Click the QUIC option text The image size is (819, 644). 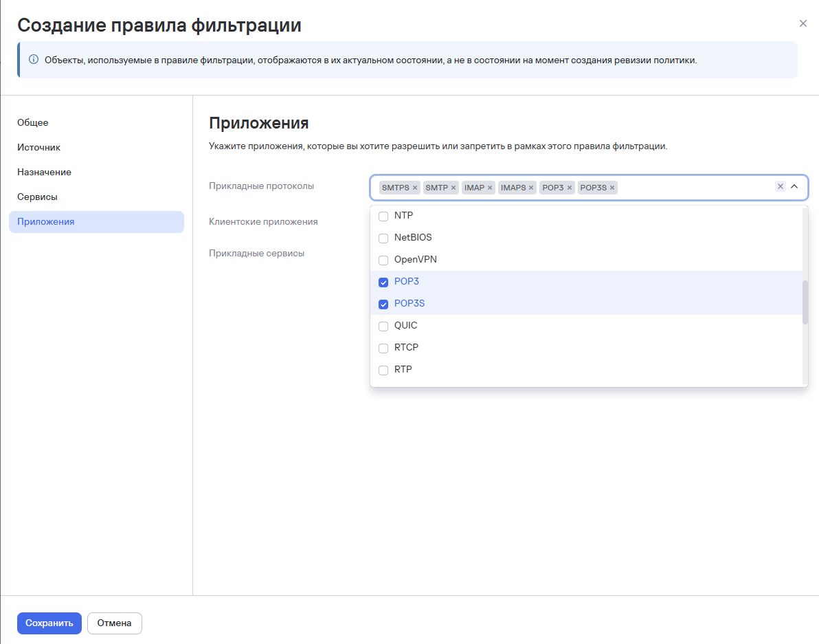406,325
